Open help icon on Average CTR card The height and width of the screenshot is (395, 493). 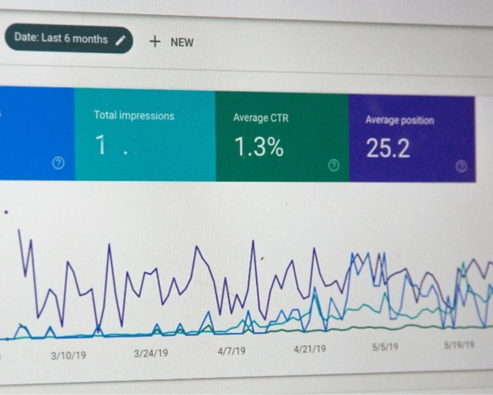point(334,165)
